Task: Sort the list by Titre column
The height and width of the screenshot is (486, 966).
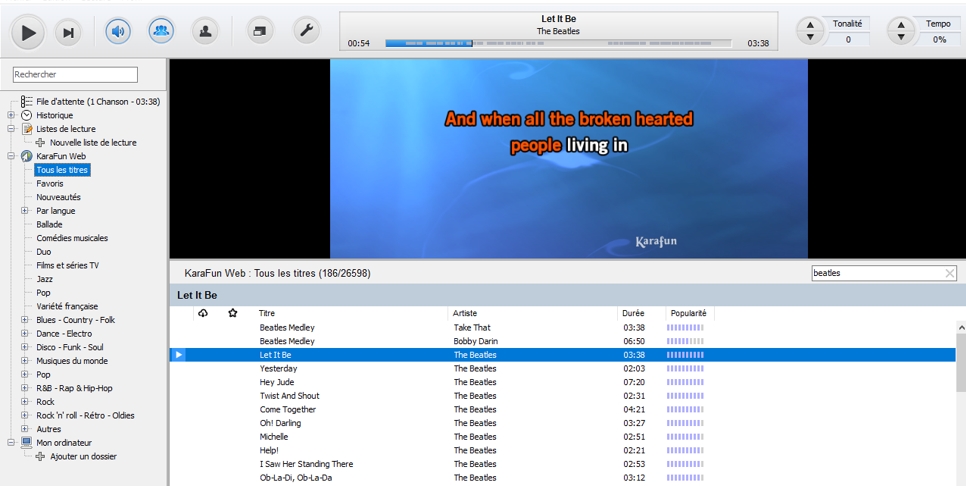Action: pos(267,314)
